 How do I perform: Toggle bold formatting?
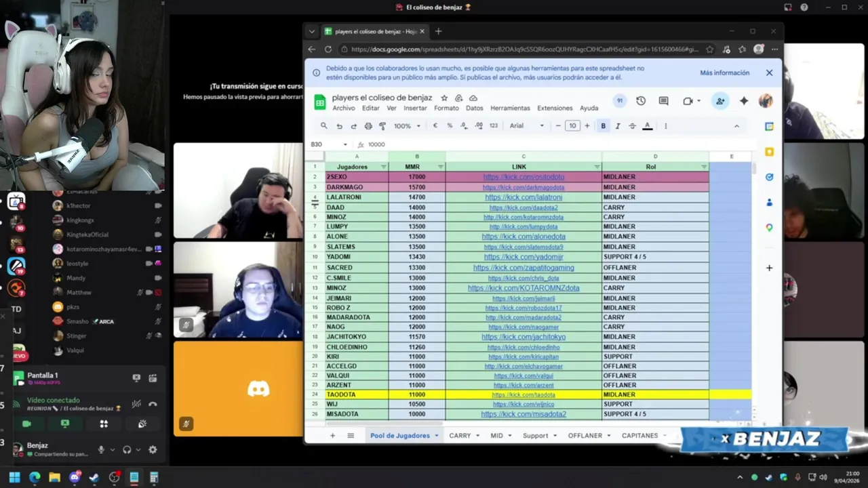coord(603,126)
